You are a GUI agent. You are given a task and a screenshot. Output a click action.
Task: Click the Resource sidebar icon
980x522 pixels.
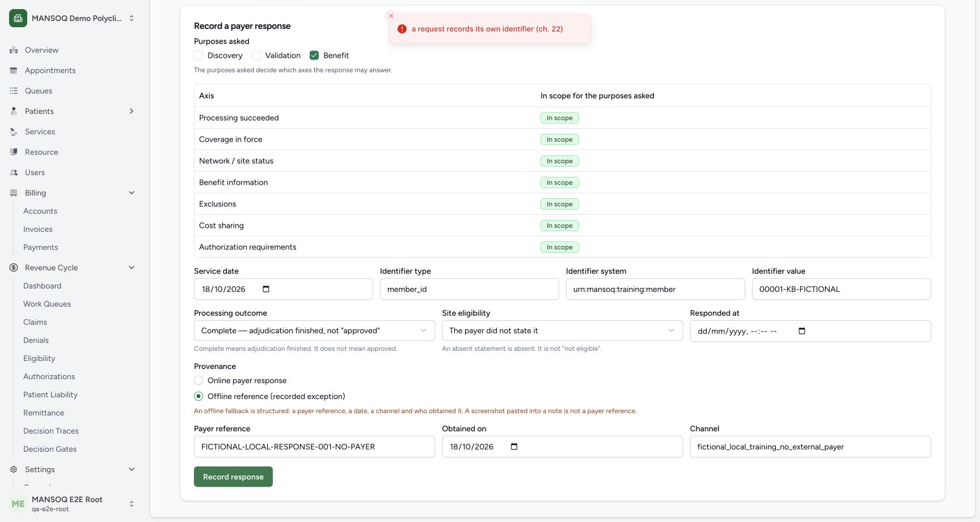(14, 152)
